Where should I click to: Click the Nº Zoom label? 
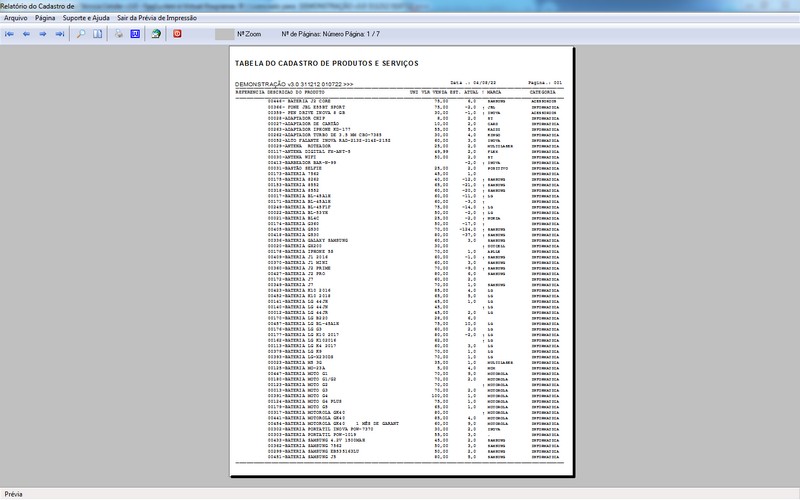pos(249,34)
